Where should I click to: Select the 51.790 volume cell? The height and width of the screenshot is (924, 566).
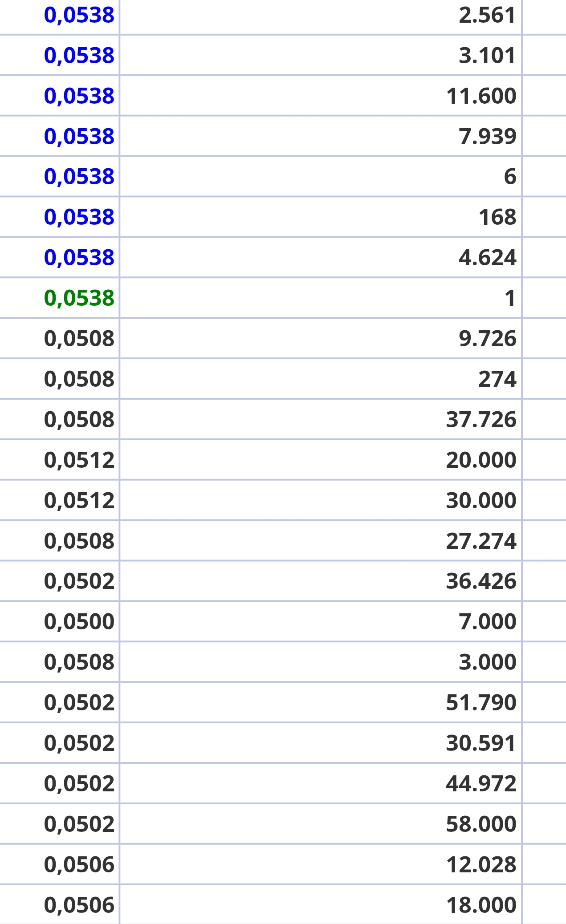click(481, 702)
